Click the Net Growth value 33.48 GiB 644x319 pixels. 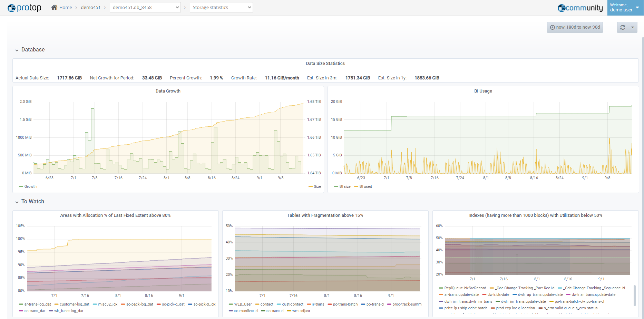tap(152, 78)
